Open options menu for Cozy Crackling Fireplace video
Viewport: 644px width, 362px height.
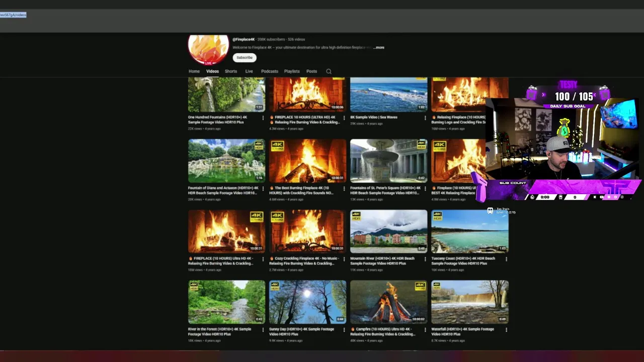tap(344, 259)
